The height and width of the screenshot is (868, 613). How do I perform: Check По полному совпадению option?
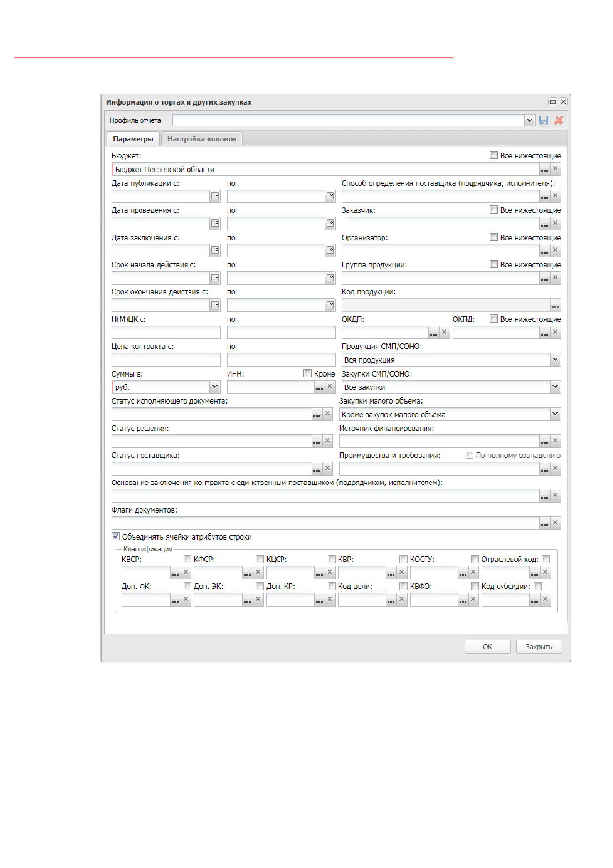point(470,455)
